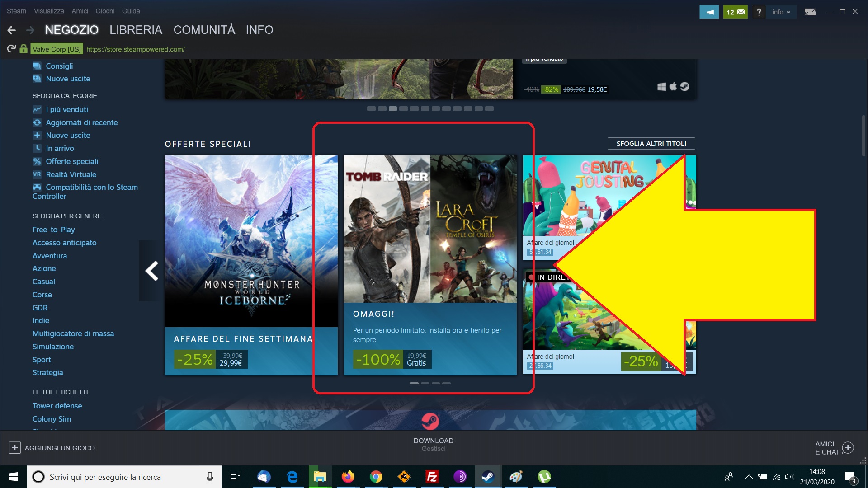Browse the GDR genre
The image size is (868, 488).
[x=40, y=308]
